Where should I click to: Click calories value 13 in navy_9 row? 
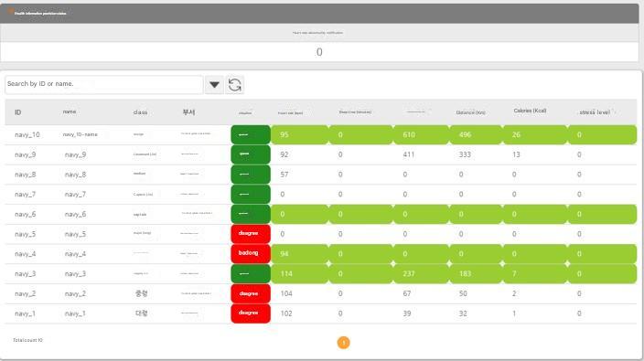coord(516,154)
